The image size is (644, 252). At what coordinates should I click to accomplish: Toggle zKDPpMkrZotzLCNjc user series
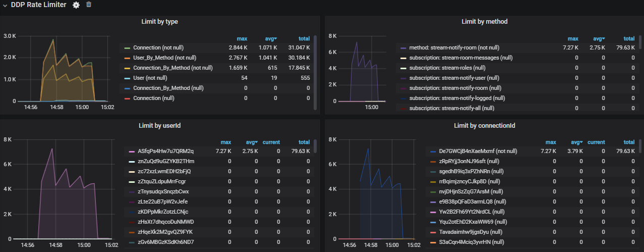[163, 212]
